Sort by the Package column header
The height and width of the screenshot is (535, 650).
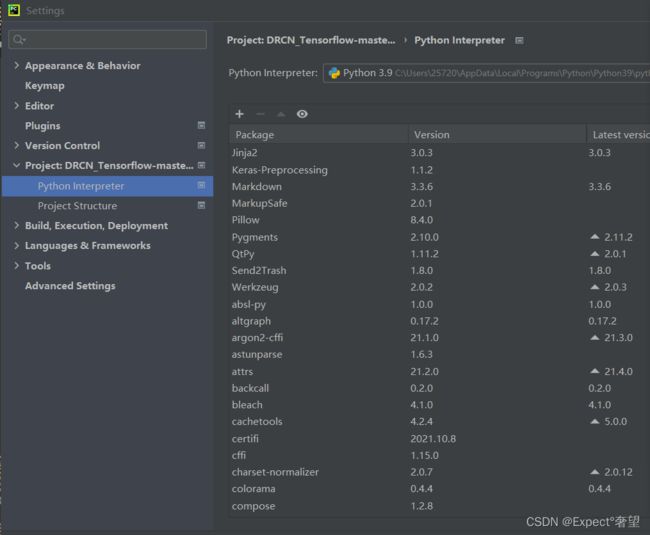[318, 135]
